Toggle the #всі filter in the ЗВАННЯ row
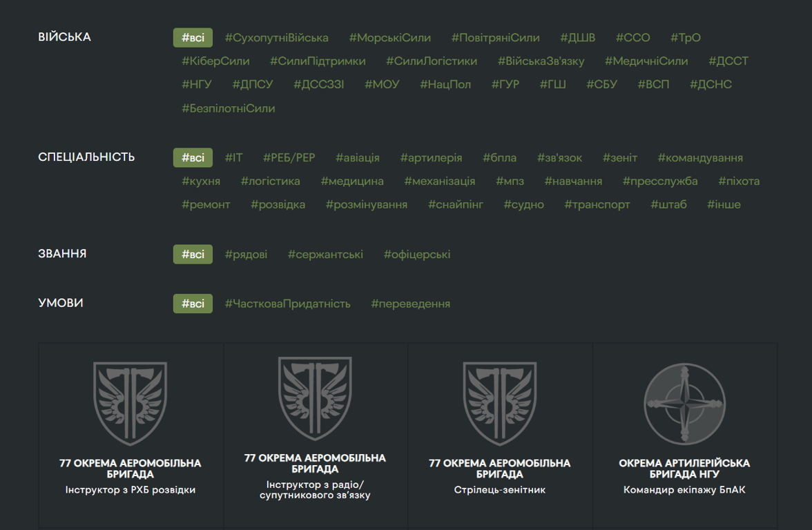The image size is (812, 530). pyautogui.click(x=193, y=255)
